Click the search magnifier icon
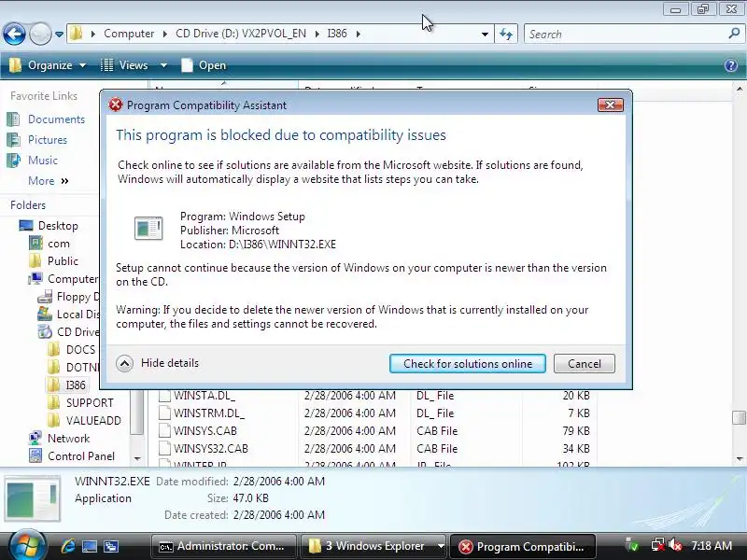The width and height of the screenshot is (747, 560). coord(734,34)
